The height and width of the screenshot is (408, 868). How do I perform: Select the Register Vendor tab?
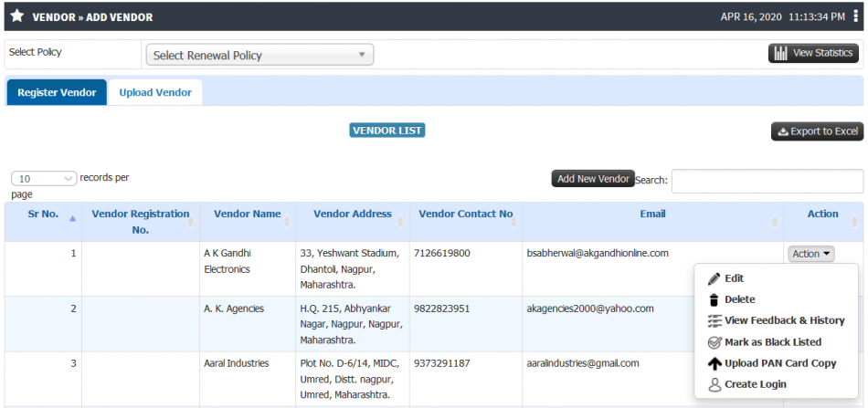pos(57,92)
